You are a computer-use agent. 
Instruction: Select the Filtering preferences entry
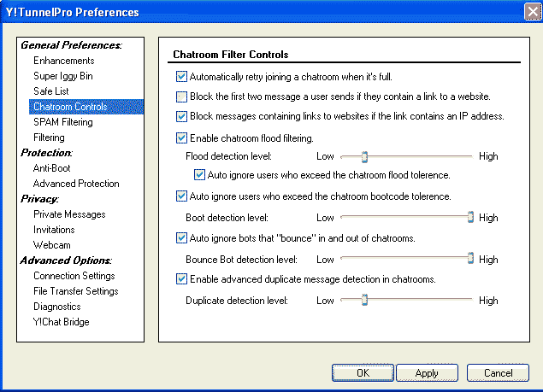[x=49, y=137]
